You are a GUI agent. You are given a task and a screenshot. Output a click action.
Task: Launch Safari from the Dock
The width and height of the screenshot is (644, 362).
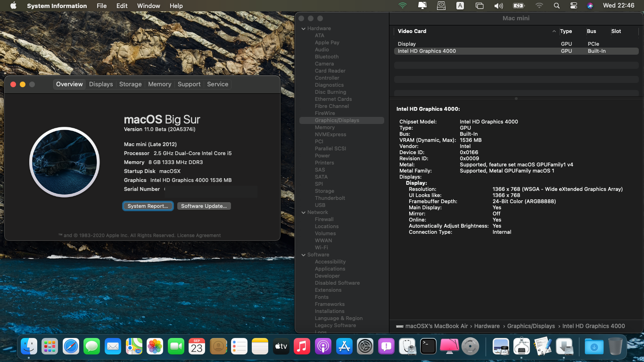(x=71, y=347)
